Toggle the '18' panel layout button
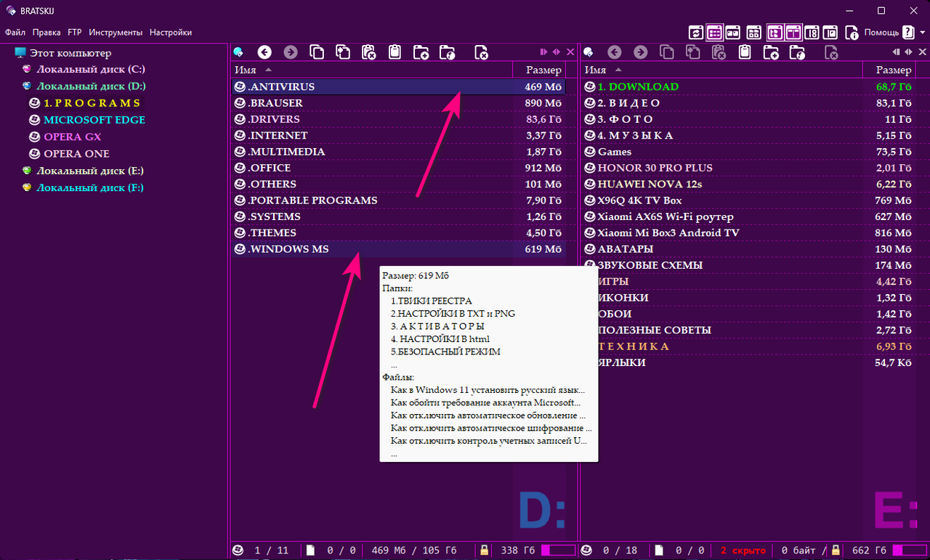This screenshot has height=560, width=930. [x=812, y=32]
